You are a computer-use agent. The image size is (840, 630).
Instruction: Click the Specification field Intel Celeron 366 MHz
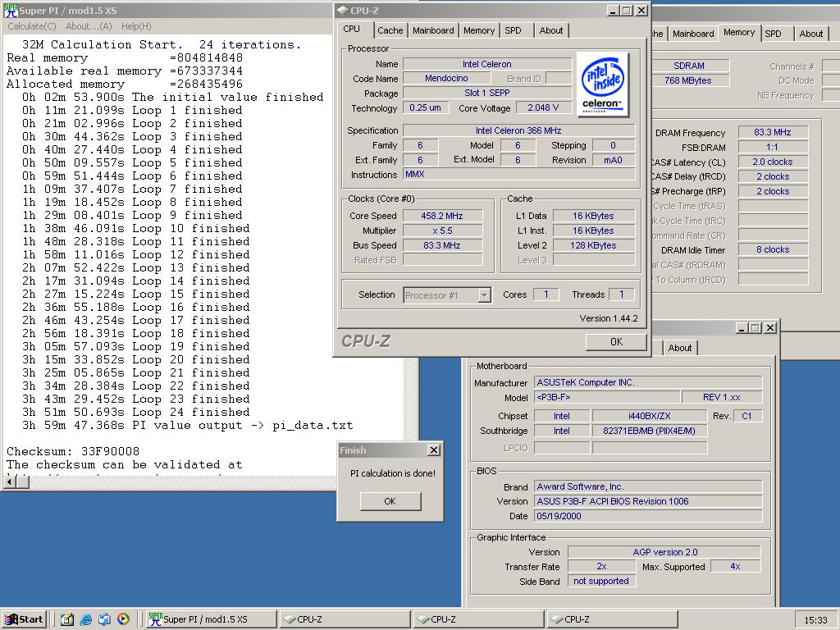[x=518, y=130]
